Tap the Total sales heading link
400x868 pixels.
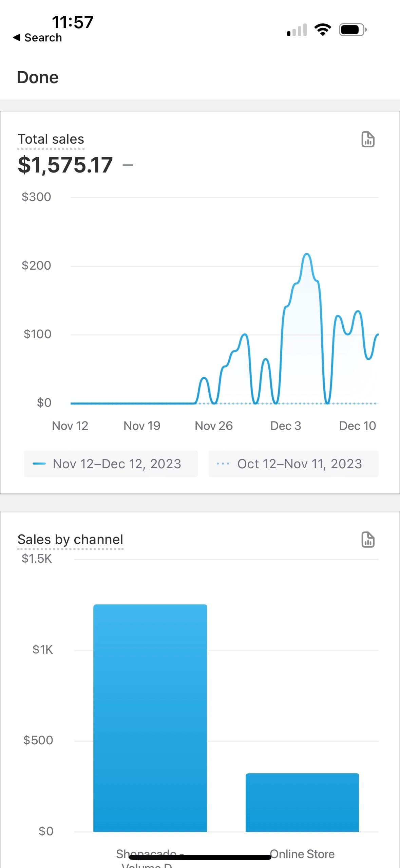pyautogui.click(x=51, y=139)
